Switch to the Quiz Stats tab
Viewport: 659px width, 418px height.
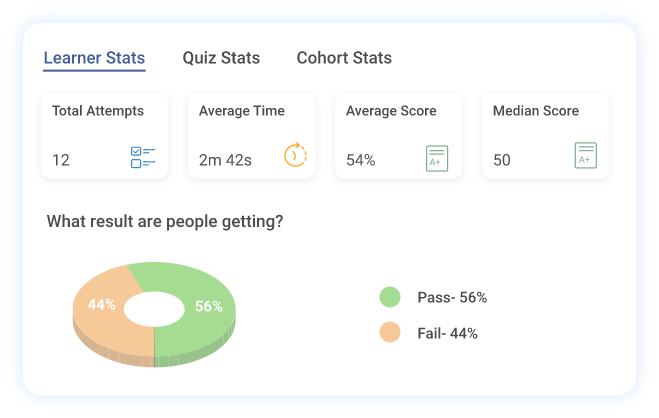(221, 58)
